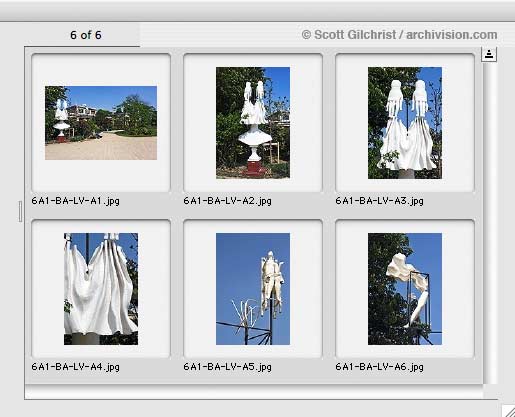Image resolution: width=515 pixels, height=417 pixels.
Task: Click the 6A1-BA-LV-A3.jpg file name
Action: (x=380, y=201)
